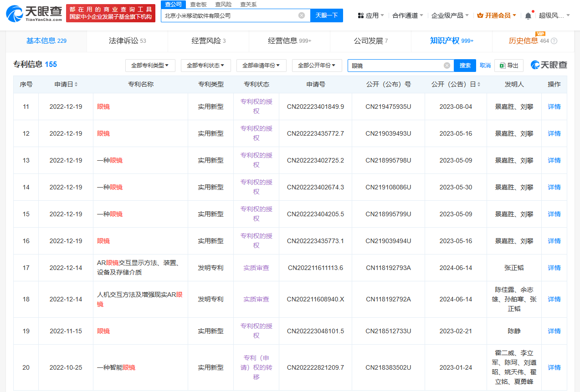Click the blue 搜索 search button
The image size is (580, 392).
click(464, 65)
